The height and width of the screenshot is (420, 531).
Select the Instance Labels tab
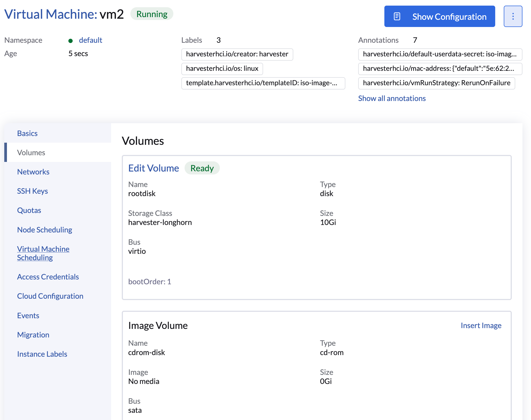[42, 354]
